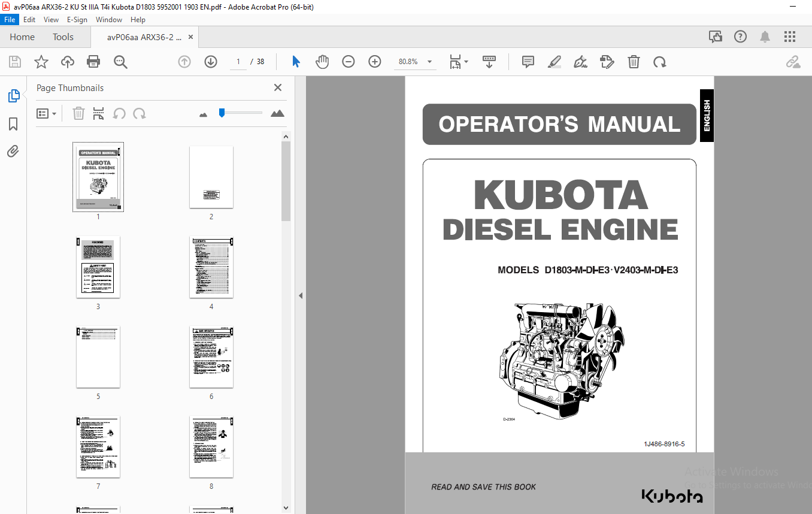The width and height of the screenshot is (812, 514).
Task: Click the "1J486-8916-5" part number text
Action: (664, 444)
